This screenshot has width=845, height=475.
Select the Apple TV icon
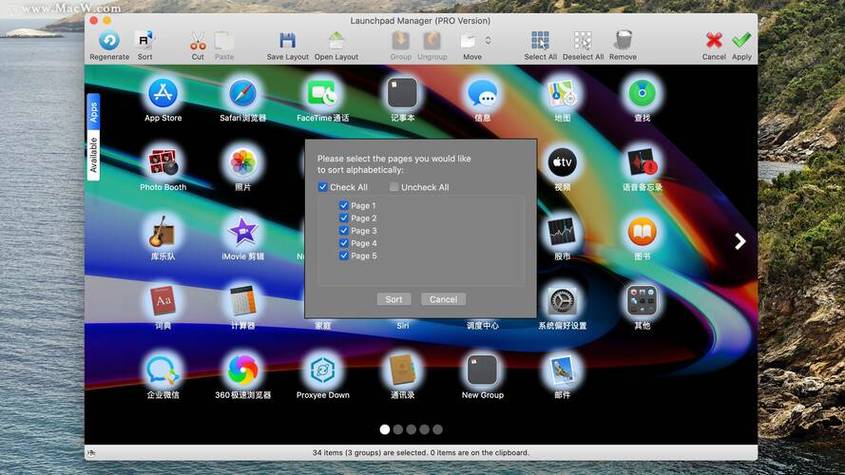pos(562,162)
